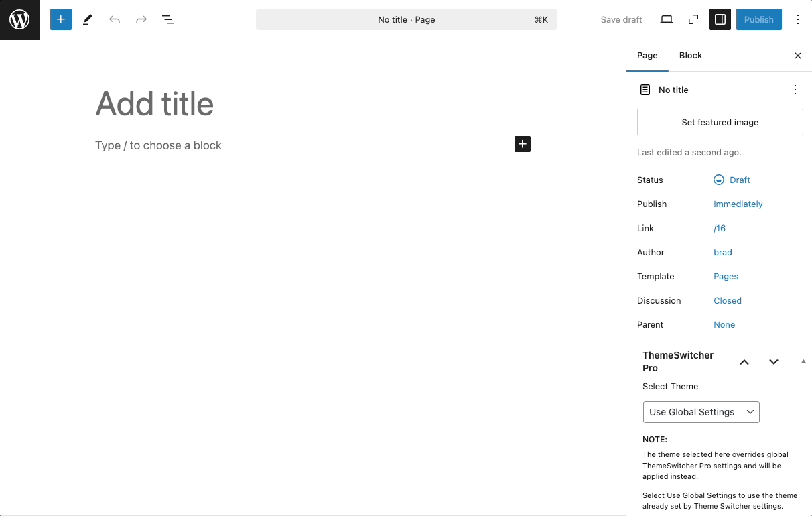The width and height of the screenshot is (812, 516).
Task: Open the Select Theme dropdown
Action: tap(701, 412)
